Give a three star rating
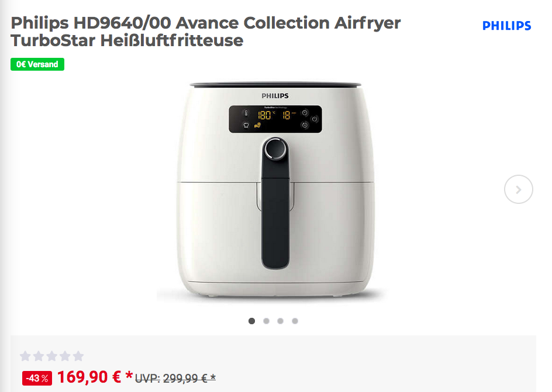Viewport: 552px width, 392px height. (x=51, y=356)
